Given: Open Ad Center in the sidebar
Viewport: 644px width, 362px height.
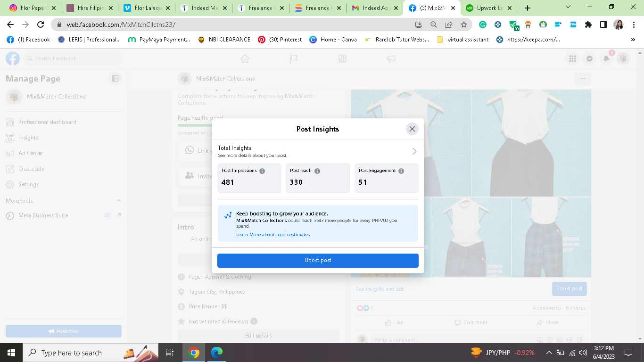Looking at the screenshot, I should tap(64, 153).
